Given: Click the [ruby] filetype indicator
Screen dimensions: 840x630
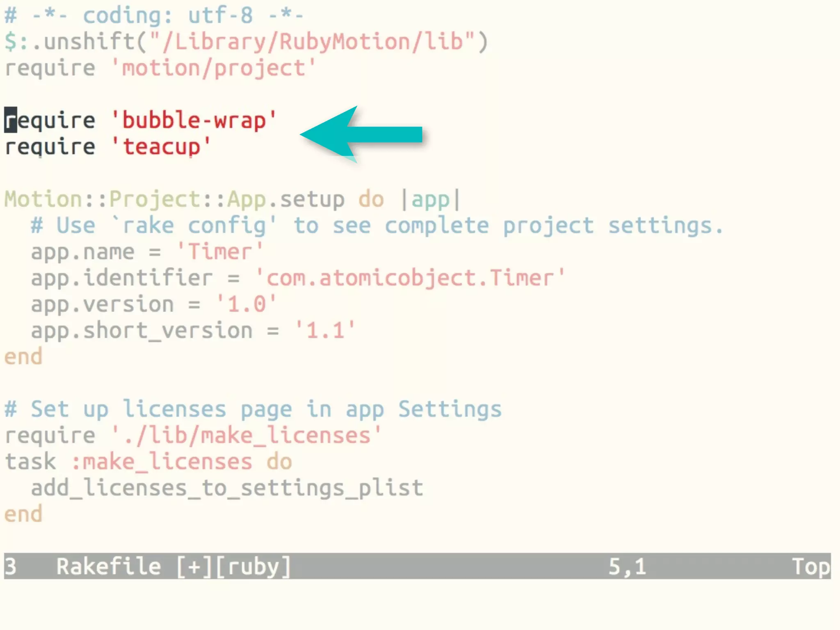Looking at the screenshot, I should pos(253,566).
